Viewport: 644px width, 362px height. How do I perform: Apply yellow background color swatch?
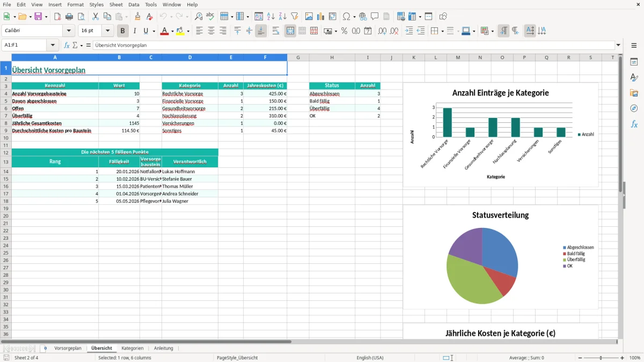(x=180, y=31)
